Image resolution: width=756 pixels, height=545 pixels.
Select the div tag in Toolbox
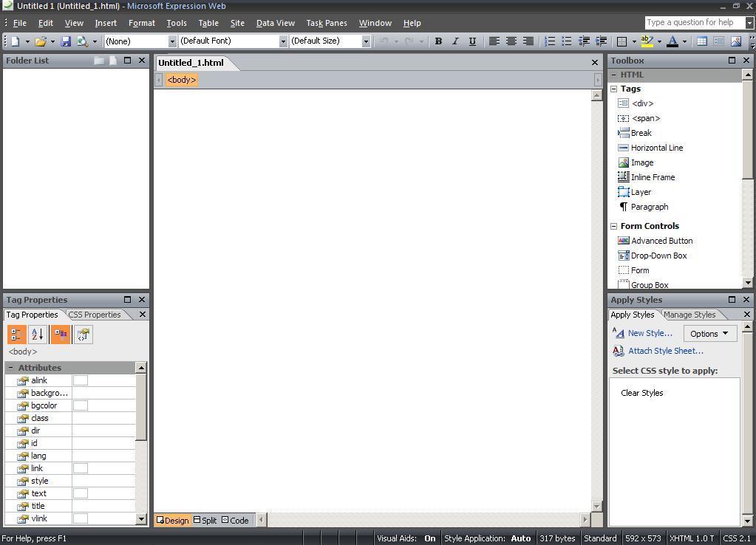click(636, 103)
